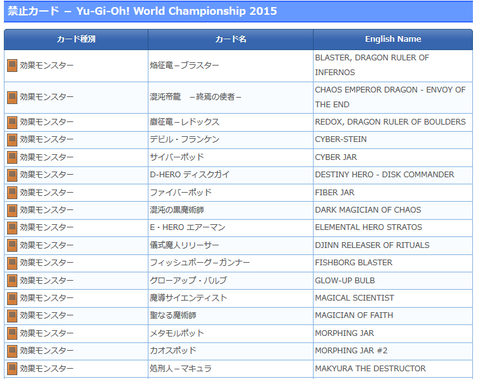Click the card icon in the MORPHING JAR row (the one without #2)
The image size is (480, 379).
click(x=12, y=333)
